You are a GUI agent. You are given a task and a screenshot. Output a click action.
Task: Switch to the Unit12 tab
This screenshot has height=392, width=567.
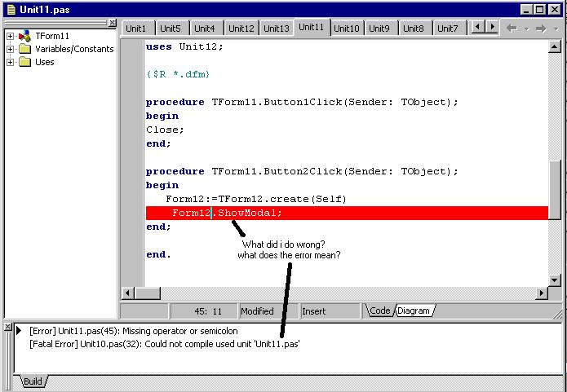(x=241, y=29)
